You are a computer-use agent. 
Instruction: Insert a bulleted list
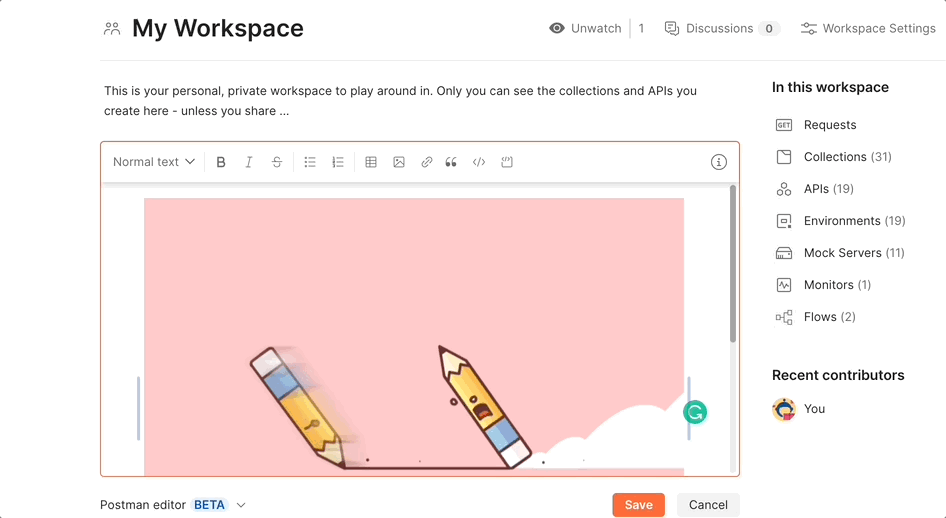coord(310,162)
